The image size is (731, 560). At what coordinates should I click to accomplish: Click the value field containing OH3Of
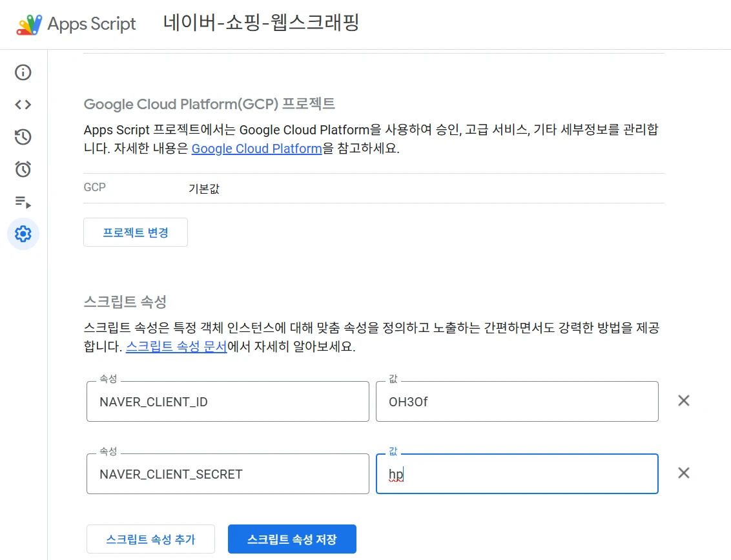coord(517,402)
